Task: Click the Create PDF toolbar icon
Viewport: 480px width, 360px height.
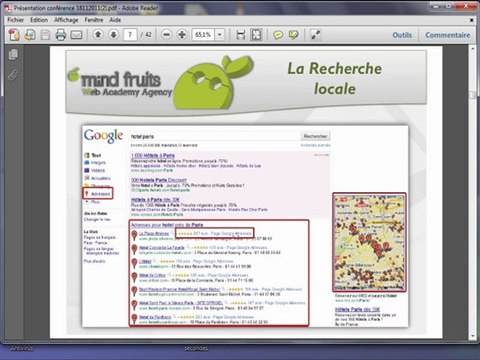Action: point(14,35)
